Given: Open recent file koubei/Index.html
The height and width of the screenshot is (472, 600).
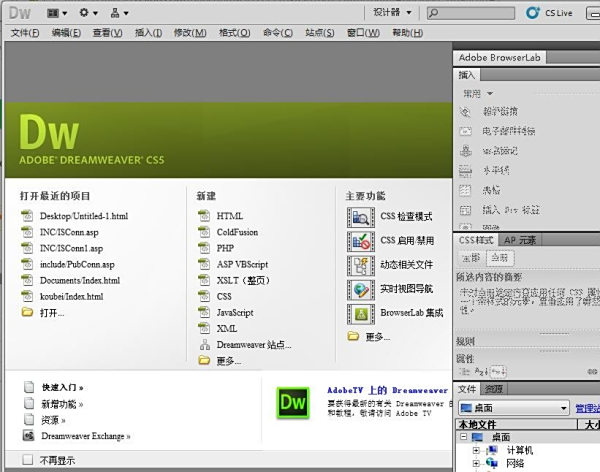Looking at the screenshot, I should (71, 296).
